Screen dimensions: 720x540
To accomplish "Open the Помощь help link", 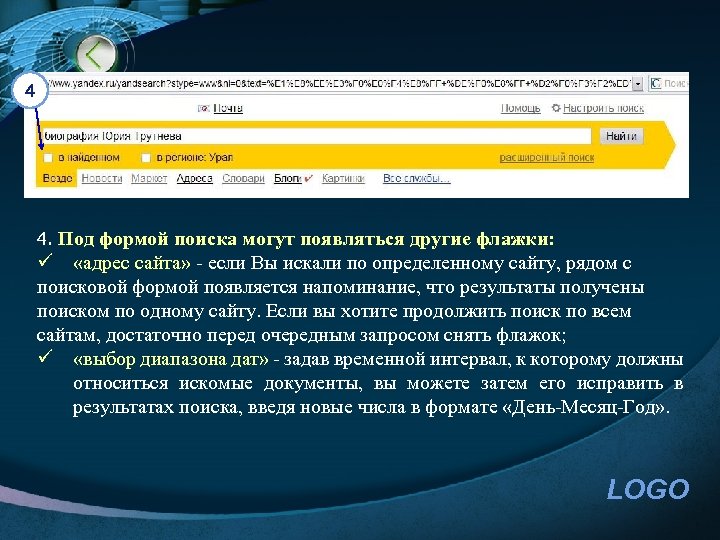I will point(520,108).
